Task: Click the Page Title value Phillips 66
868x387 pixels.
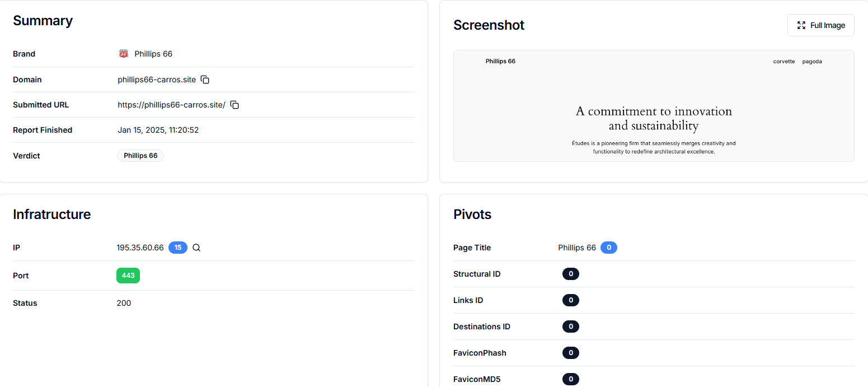Action: click(x=577, y=248)
